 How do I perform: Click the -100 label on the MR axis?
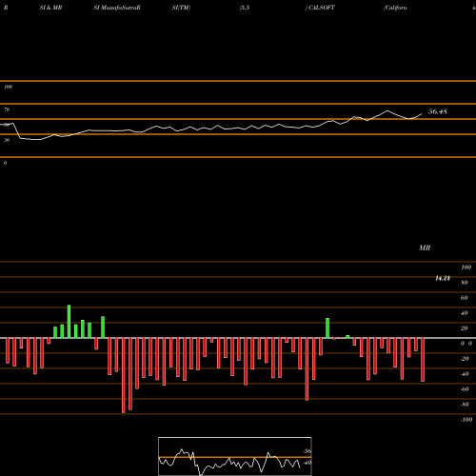[x=466, y=420]
